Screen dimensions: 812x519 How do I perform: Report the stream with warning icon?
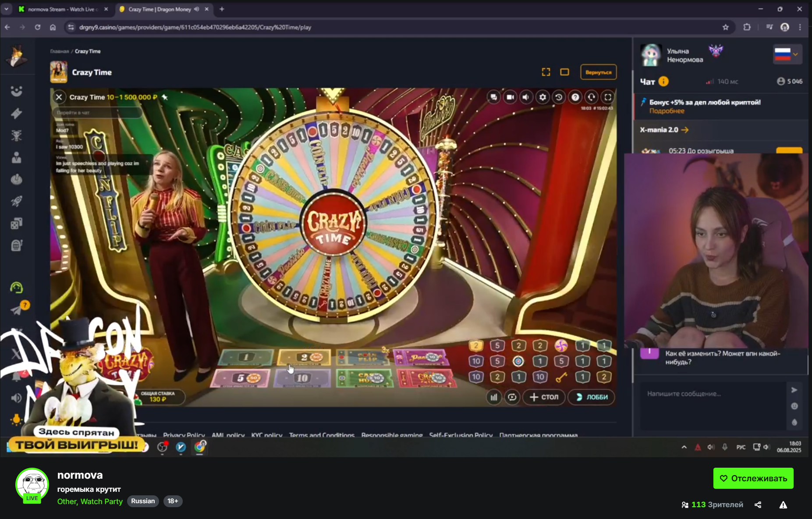(783, 505)
